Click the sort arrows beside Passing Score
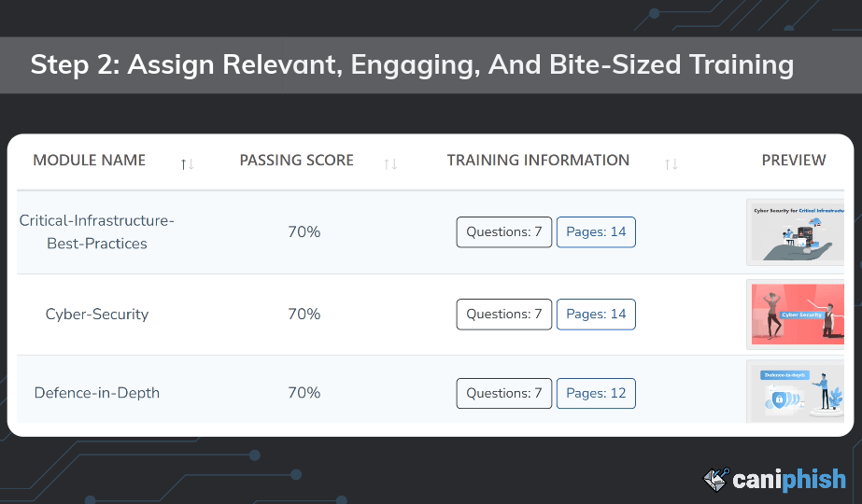This screenshot has height=504, width=862. pos(390,164)
